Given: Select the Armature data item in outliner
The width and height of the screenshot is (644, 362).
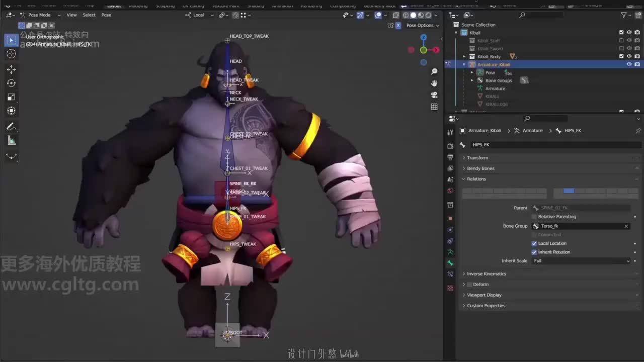Looking at the screenshot, I should pos(495,88).
